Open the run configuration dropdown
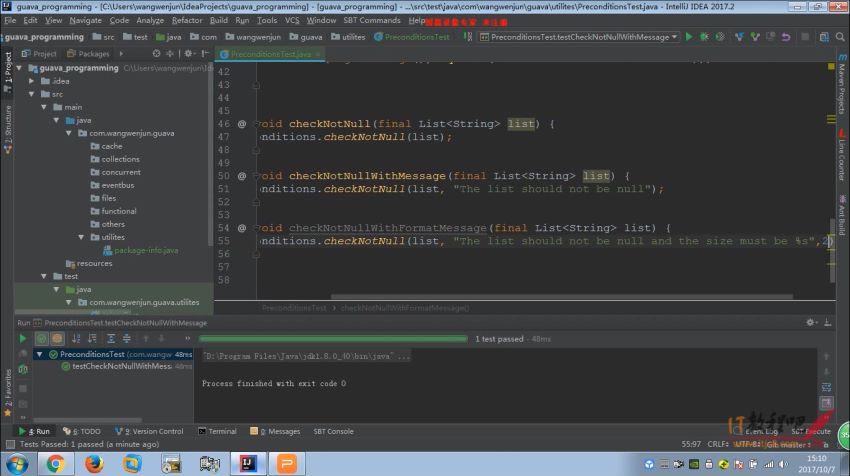Viewport: 850px width, 476px height. click(x=579, y=37)
